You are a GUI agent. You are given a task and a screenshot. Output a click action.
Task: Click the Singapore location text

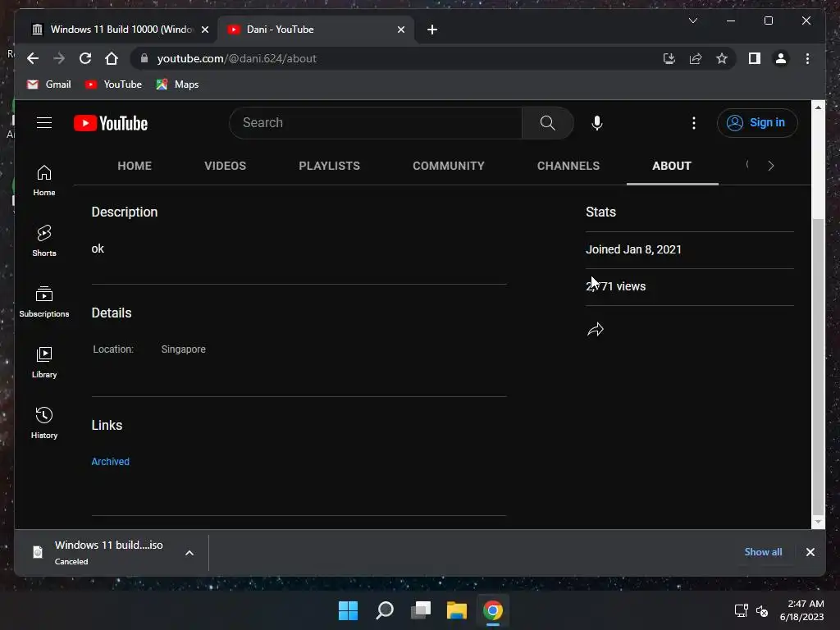[x=183, y=349]
